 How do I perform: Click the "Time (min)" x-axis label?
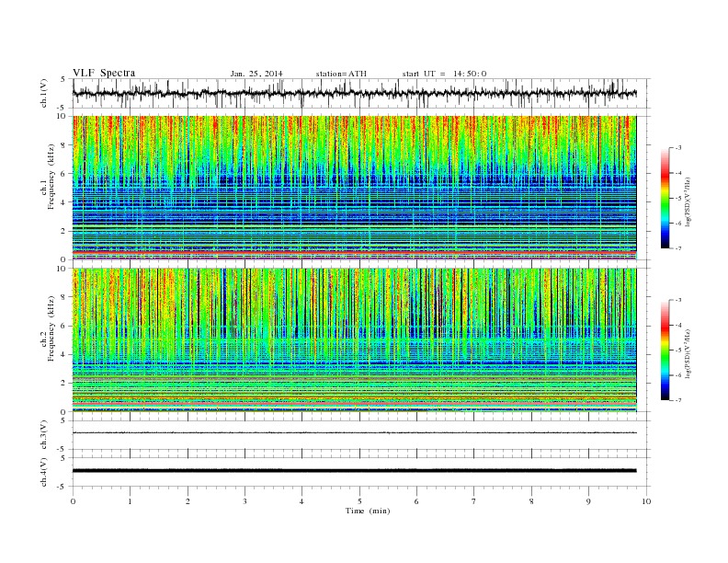(x=368, y=511)
